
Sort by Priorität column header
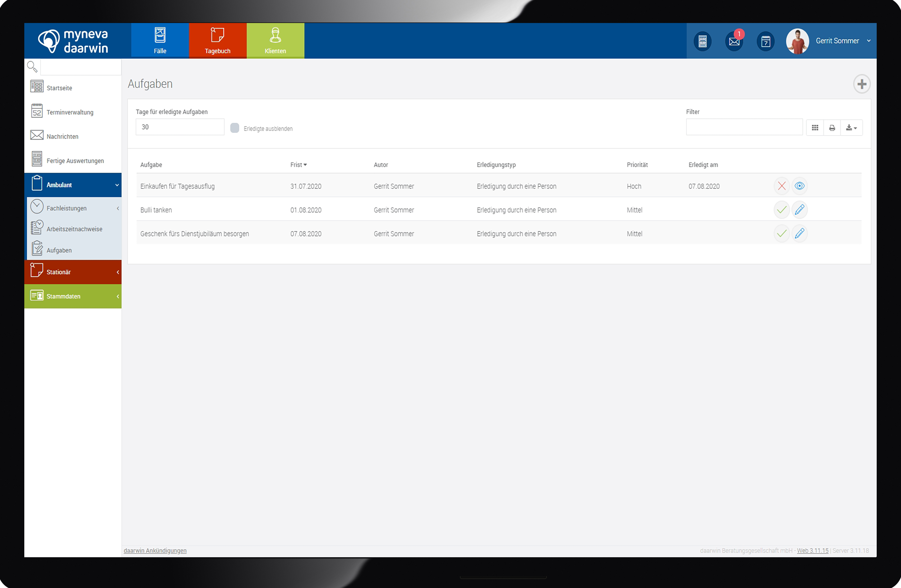click(x=637, y=165)
